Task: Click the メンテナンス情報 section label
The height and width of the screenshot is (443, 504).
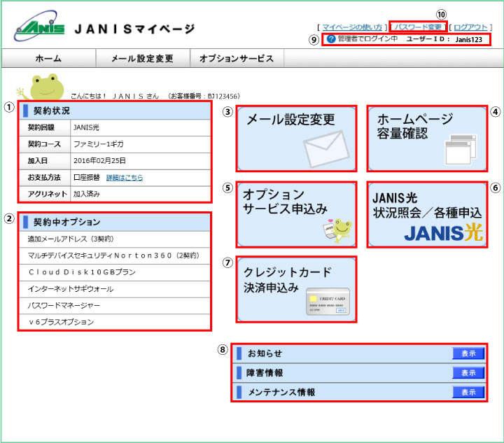Action: point(281,392)
